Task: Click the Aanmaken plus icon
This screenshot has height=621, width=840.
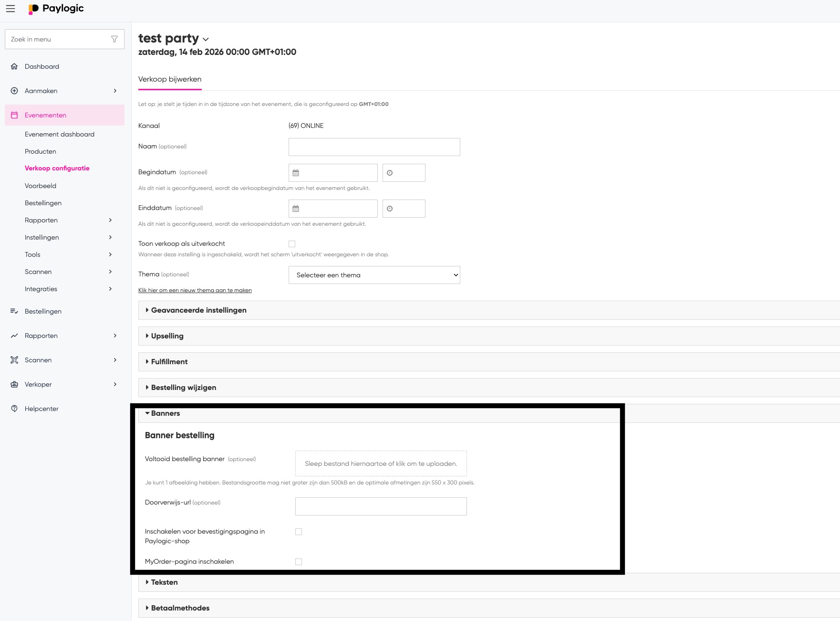Action: click(14, 91)
